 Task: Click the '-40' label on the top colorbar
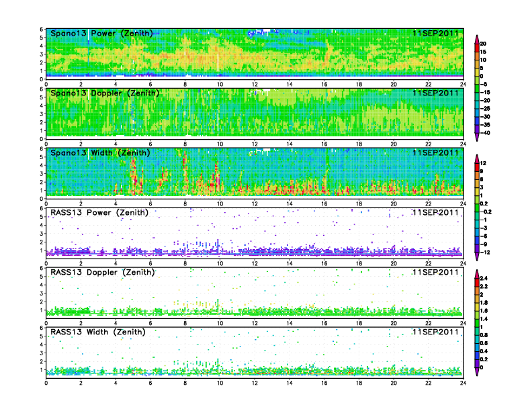pos(485,133)
